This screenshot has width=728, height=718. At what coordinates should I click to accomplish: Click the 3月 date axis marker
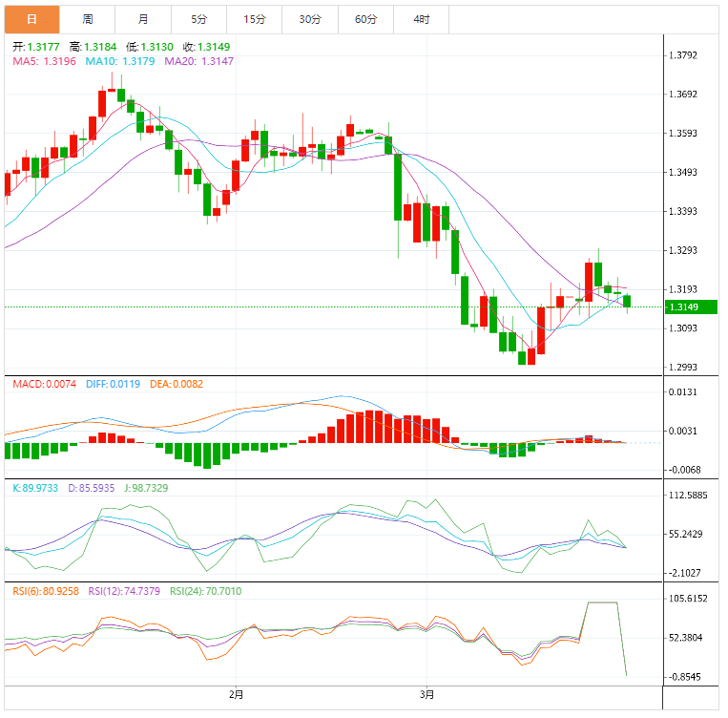coord(426,695)
